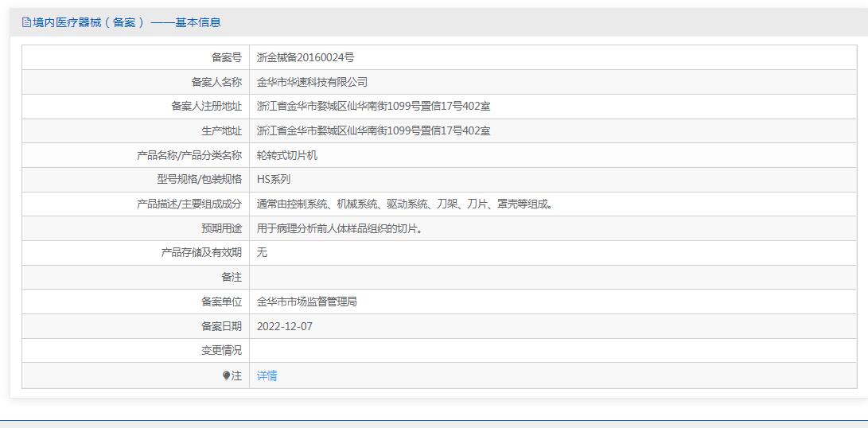The height and width of the screenshot is (428, 868).
Task: Click the 产品名称/产品分类名称 label
Action: tap(189, 156)
